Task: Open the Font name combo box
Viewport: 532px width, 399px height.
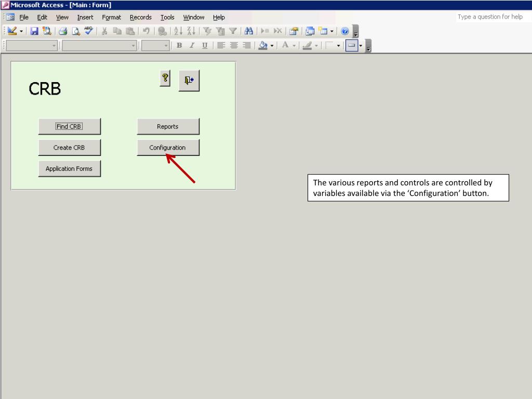Action: [x=99, y=46]
